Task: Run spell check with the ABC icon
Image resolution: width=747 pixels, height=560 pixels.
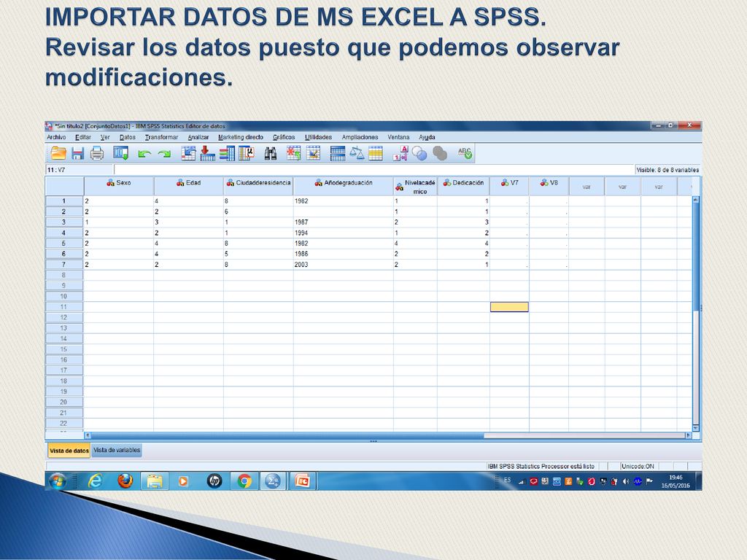Action: (465, 153)
